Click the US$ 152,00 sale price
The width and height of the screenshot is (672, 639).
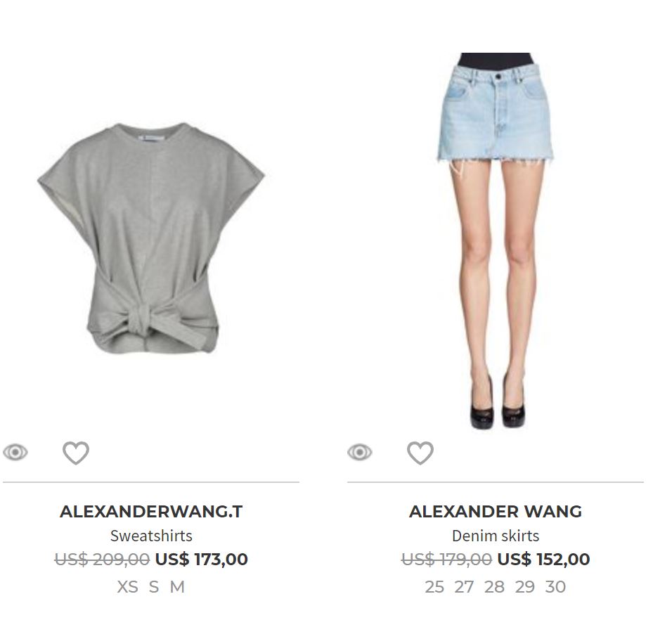pos(543,560)
